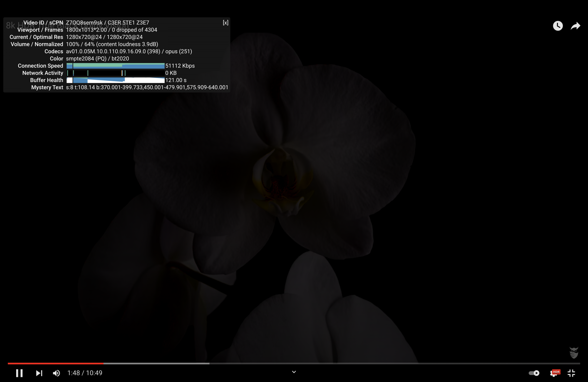Click the channel watermark logo
This screenshot has width=588, height=382.
574,352
